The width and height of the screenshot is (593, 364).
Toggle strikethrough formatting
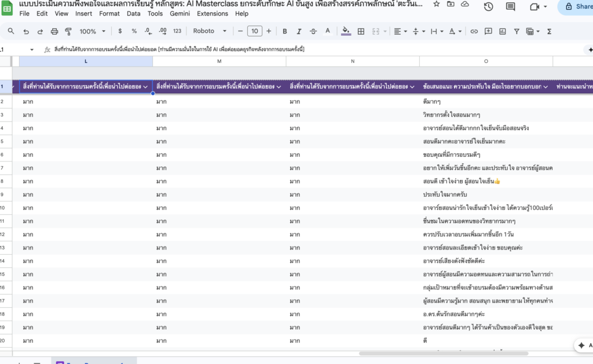pyautogui.click(x=313, y=31)
